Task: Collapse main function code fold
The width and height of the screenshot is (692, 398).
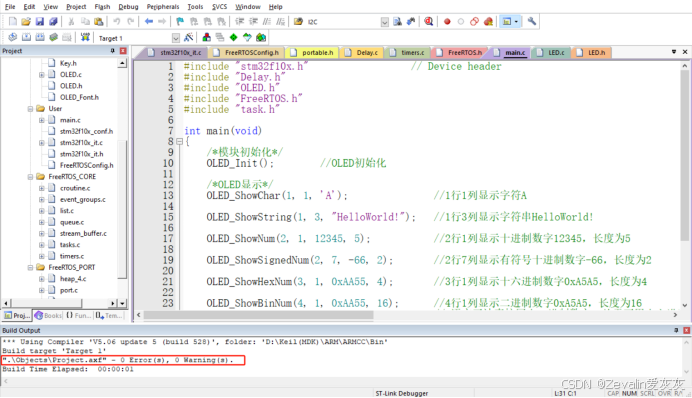Action: (x=179, y=142)
